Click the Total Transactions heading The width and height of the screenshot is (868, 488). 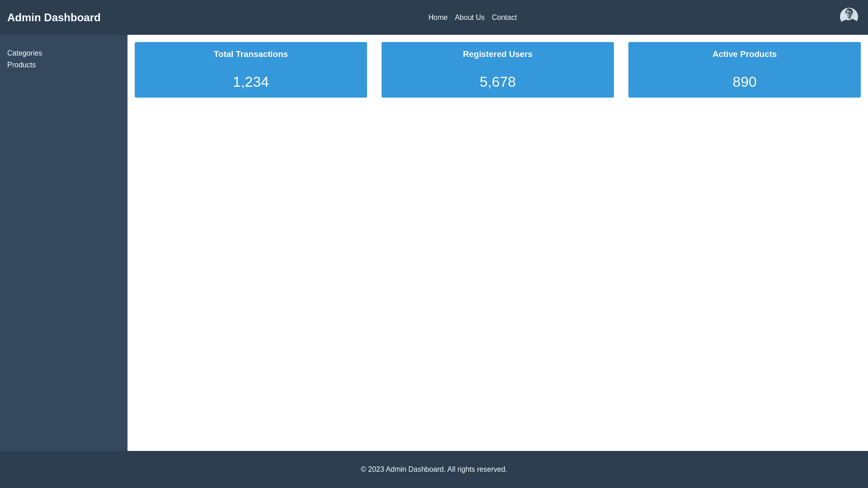pos(250,54)
